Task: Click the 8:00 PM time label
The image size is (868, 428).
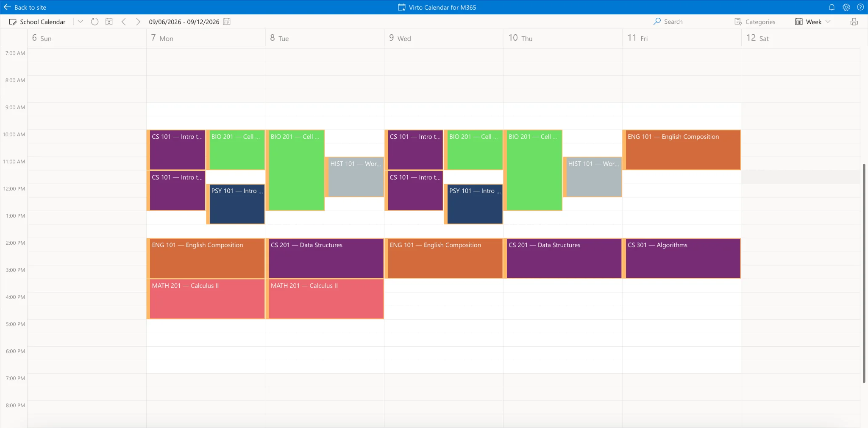Action: [15, 406]
